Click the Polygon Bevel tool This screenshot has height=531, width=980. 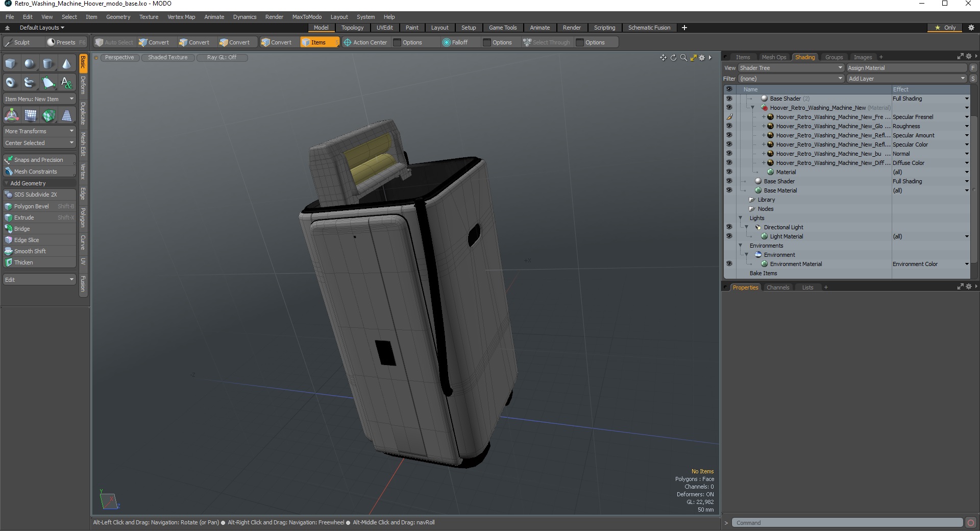[x=39, y=206]
